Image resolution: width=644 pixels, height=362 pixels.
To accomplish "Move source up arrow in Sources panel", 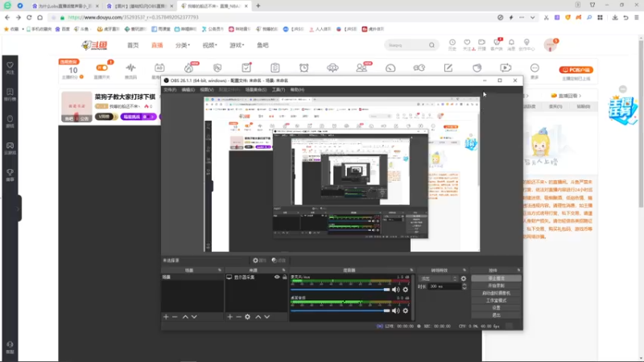I will (x=258, y=317).
